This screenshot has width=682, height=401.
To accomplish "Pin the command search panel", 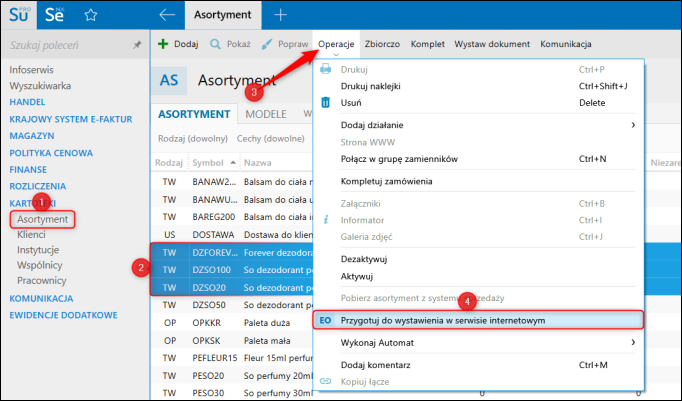I will tap(137, 44).
